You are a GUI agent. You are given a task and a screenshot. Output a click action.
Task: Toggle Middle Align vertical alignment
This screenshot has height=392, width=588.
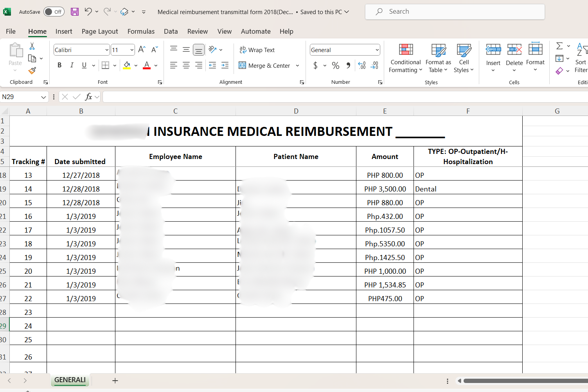(x=186, y=49)
